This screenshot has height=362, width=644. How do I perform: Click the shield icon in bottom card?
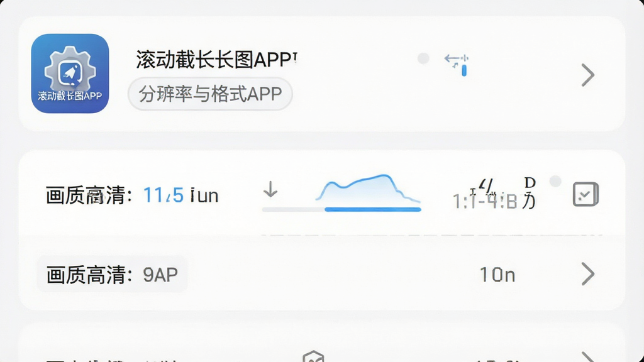[313, 356]
